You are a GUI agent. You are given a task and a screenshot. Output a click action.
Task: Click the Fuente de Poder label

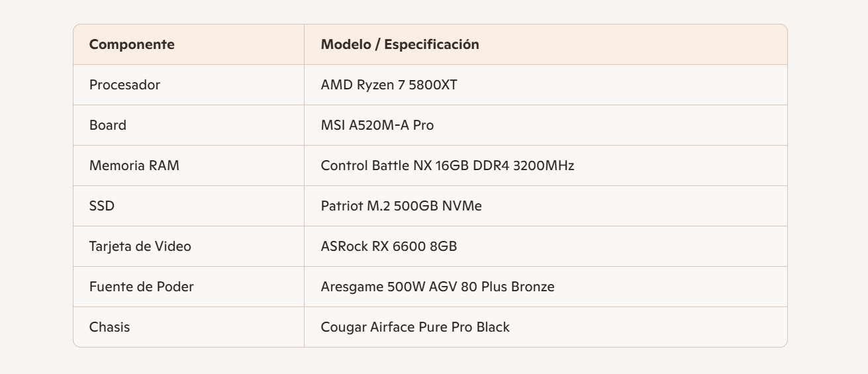click(142, 287)
